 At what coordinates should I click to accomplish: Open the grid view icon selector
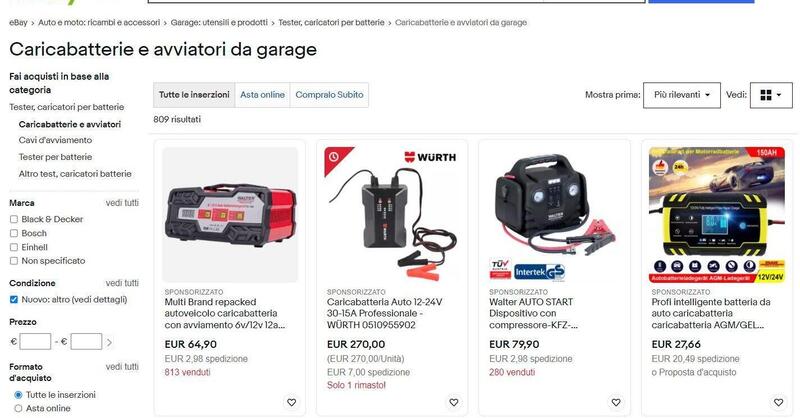(771, 95)
